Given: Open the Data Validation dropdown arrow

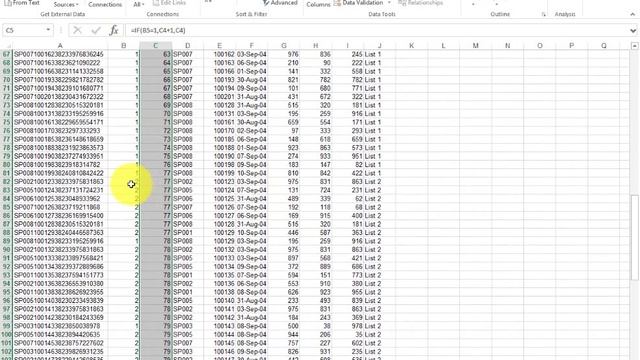Looking at the screenshot, I should [x=389, y=3].
